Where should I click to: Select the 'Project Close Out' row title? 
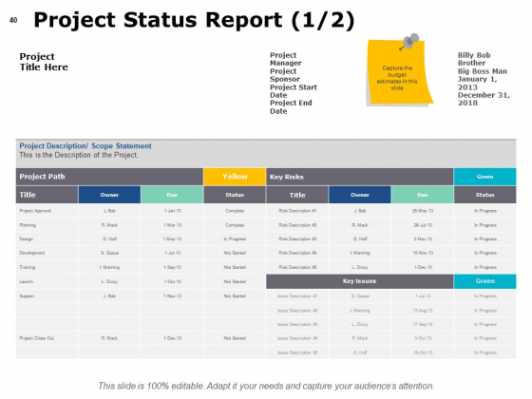point(37,338)
